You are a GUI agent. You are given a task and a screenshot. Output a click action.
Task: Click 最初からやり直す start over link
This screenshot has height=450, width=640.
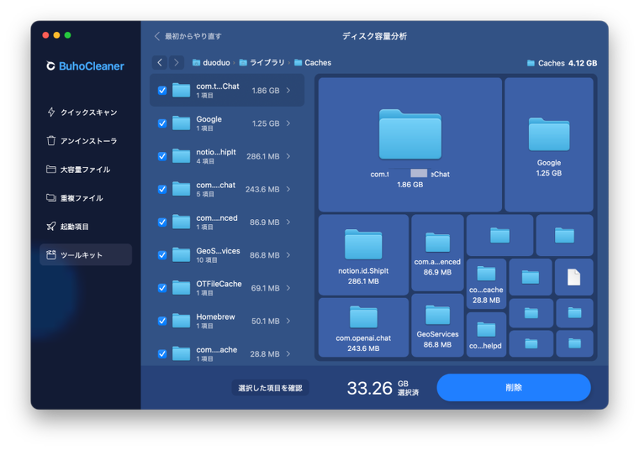[188, 36]
